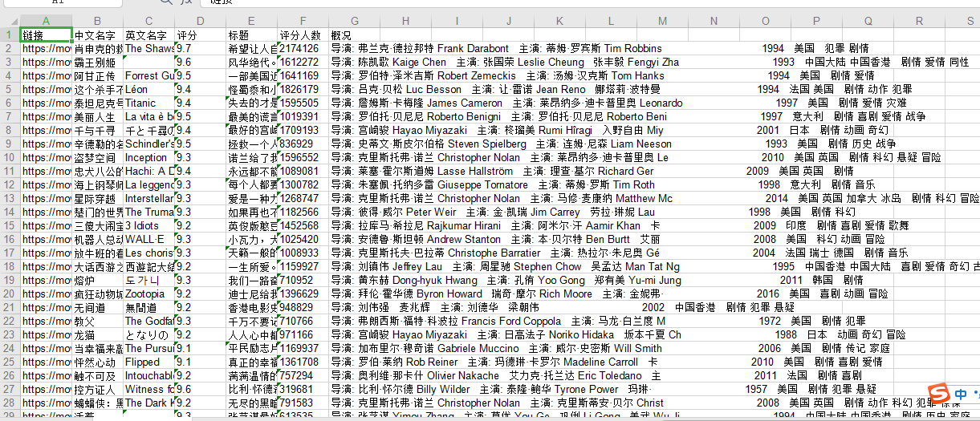Click the 9.7 rating in row 2

pos(201,48)
